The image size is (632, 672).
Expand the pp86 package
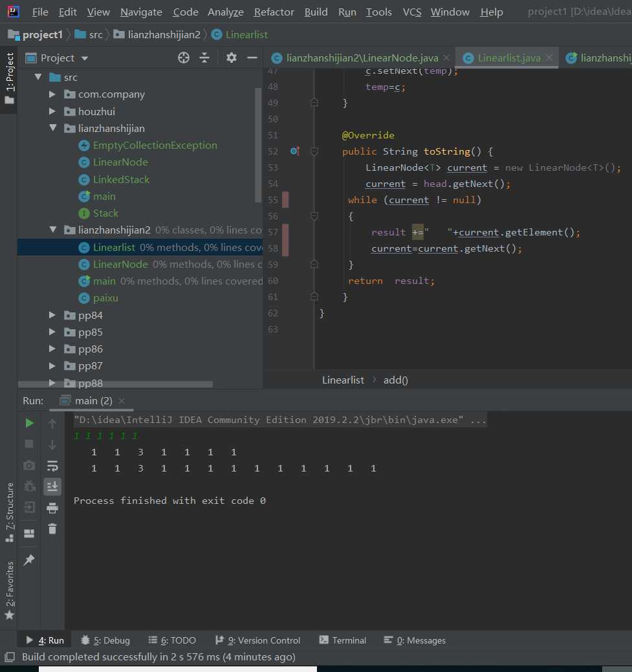point(52,349)
